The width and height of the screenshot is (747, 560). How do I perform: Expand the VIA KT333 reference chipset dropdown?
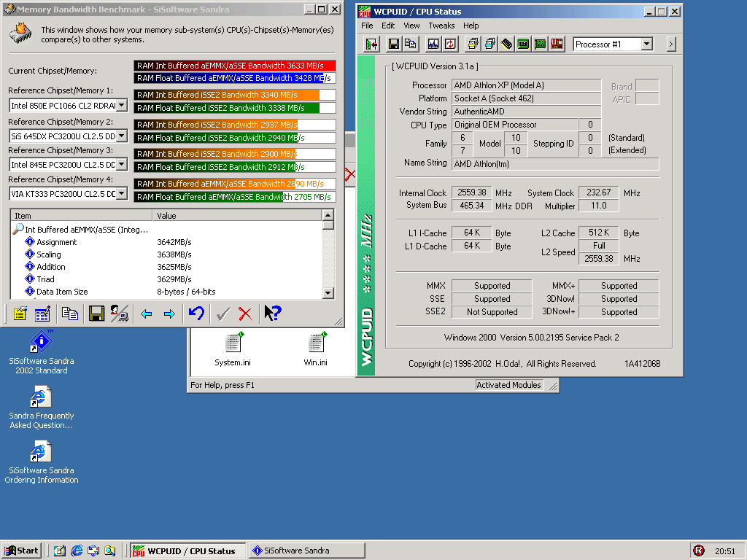point(121,194)
